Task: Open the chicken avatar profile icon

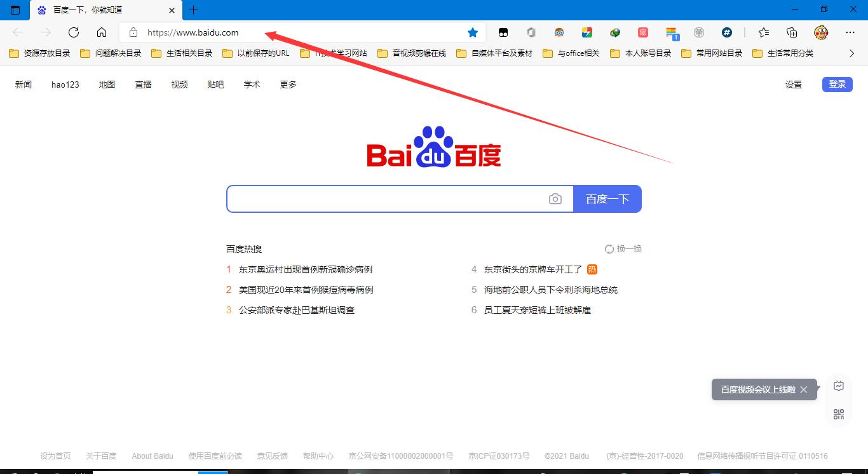Action: (x=821, y=32)
